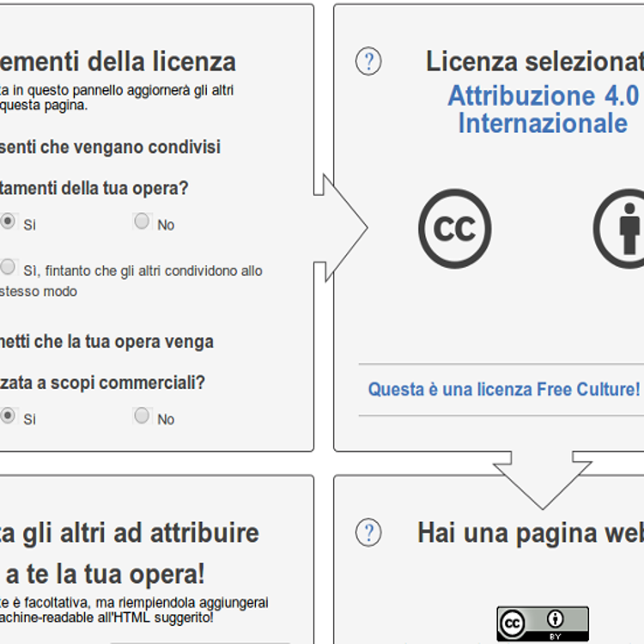The width and height of the screenshot is (644, 644).
Task: Click the 'zata a scopi commerciali?' question text
Action: [x=102, y=383]
